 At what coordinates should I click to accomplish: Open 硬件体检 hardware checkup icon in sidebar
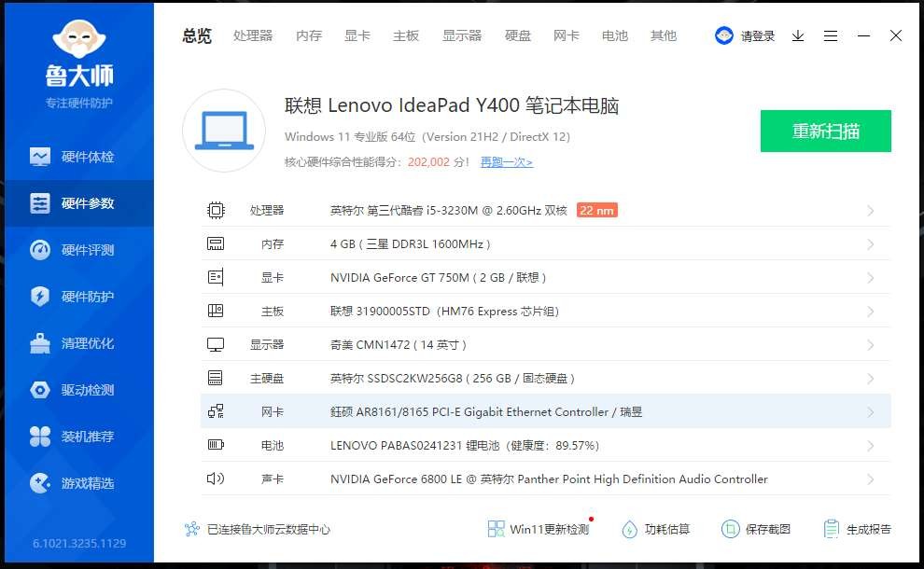[x=40, y=157]
